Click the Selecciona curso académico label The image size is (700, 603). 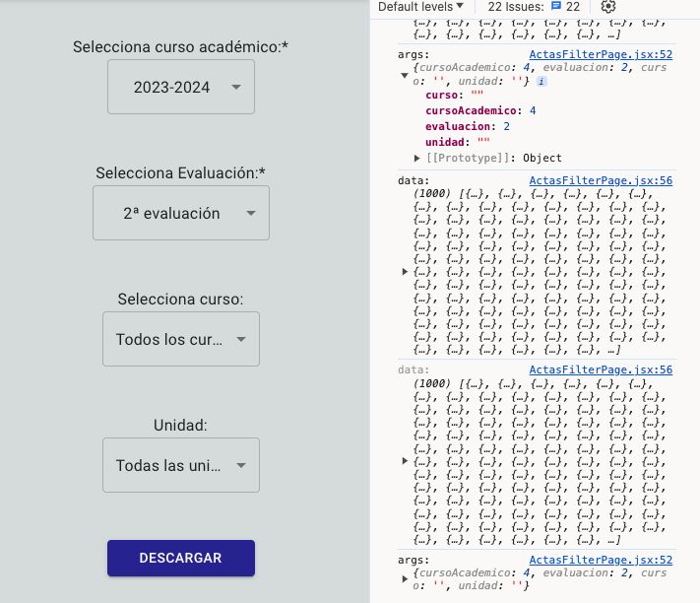(x=180, y=47)
